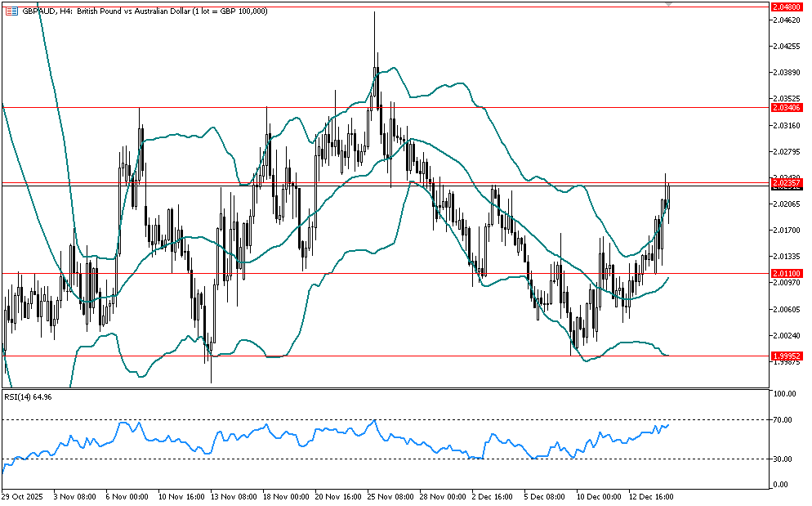Viewport: 812px width, 506px height.
Task: Select the horizontal line at 2.01100
Action: 327,273
